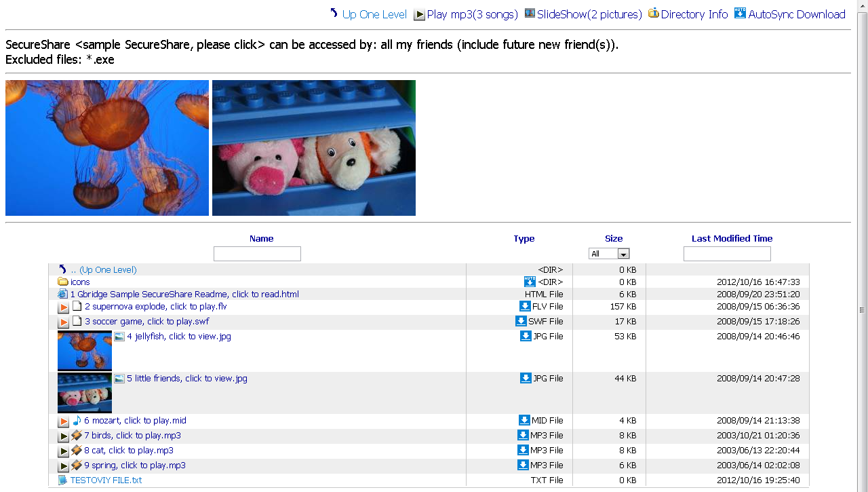Open 7 birds mp3 file link
Screen dimensions: 868x492
[132, 435]
